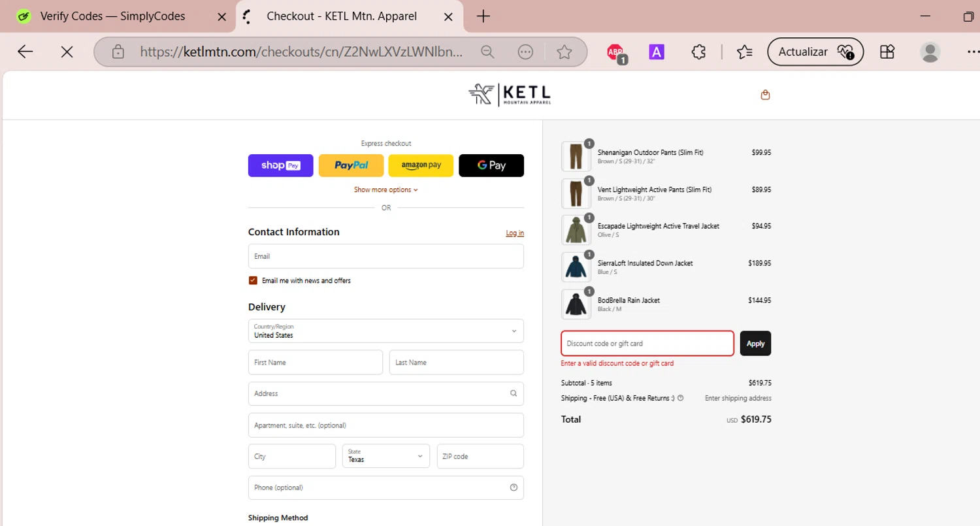
Task: Click the City field
Action: click(x=292, y=456)
